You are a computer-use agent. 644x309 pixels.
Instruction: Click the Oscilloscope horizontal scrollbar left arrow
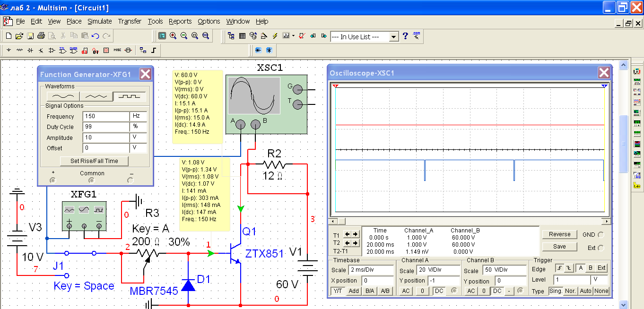click(x=332, y=221)
